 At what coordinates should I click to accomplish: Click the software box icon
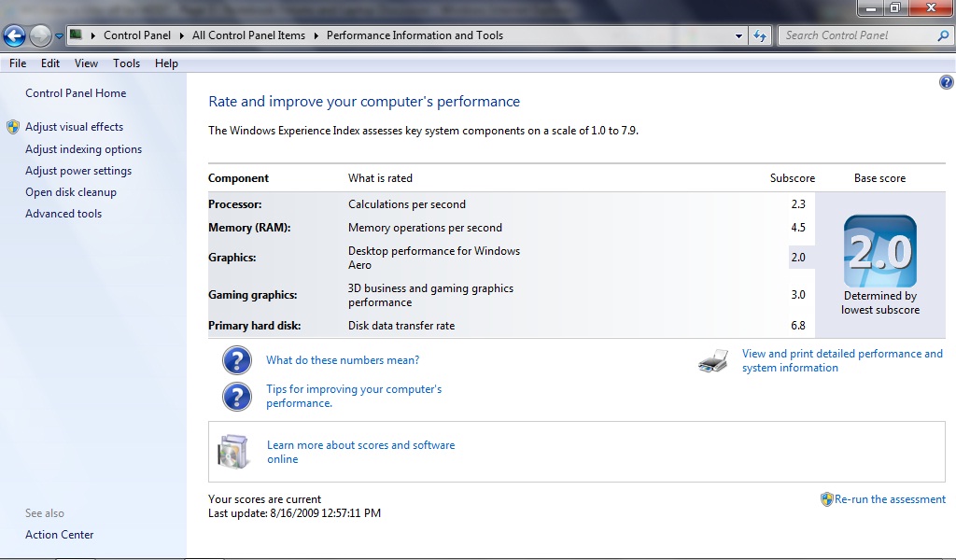pos(233,452)
